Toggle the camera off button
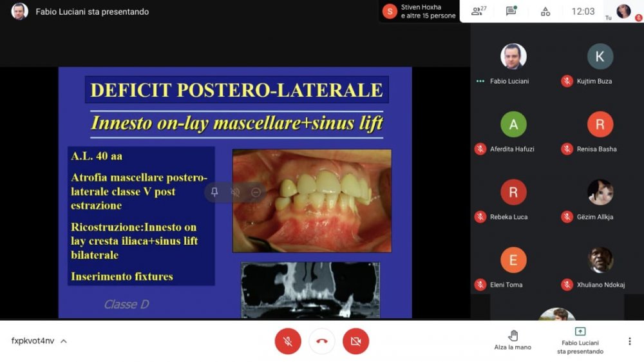This screenshot has width=644, height=362. (355, 341)
